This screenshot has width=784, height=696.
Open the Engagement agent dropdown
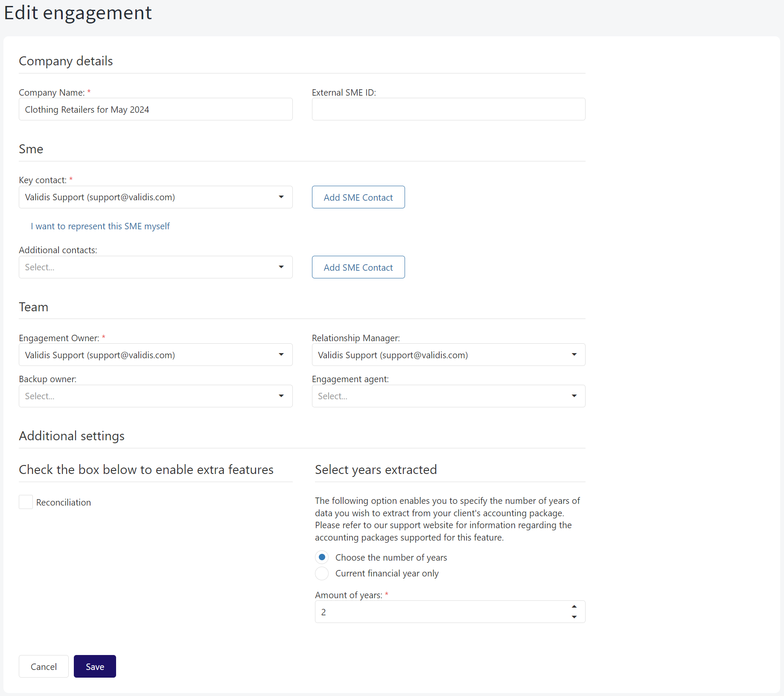click(x=449, y=396)
